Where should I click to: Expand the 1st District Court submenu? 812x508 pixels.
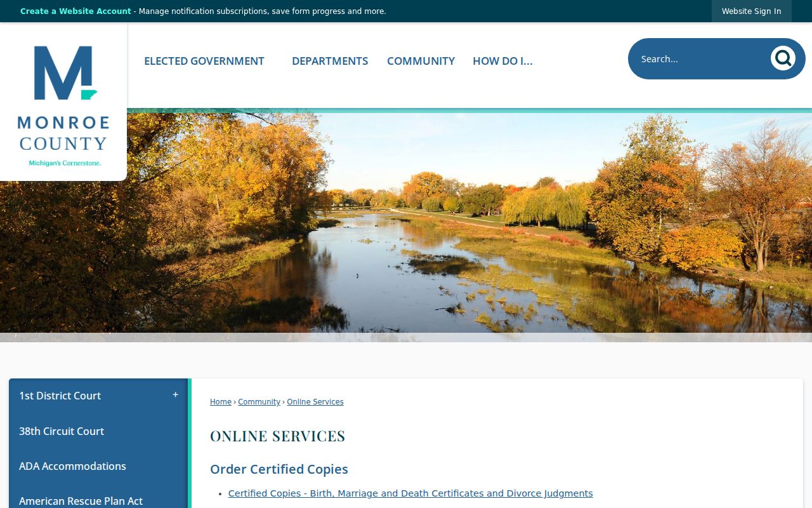[x=176, y=395]
